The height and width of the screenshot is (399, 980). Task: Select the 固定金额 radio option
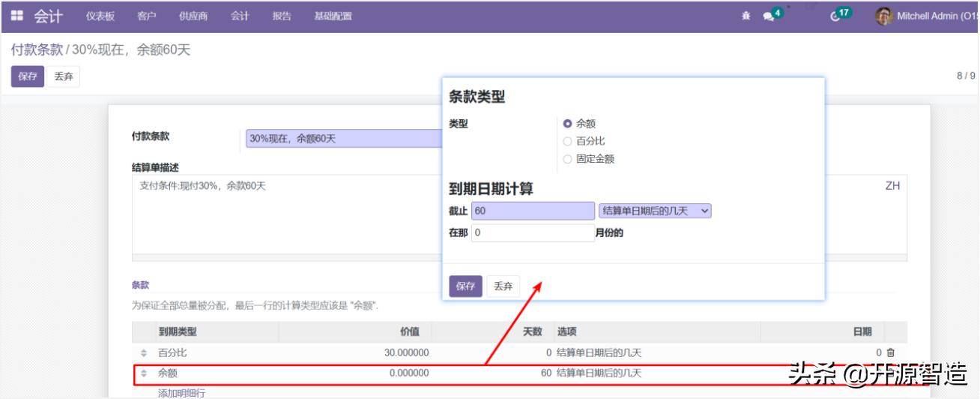(567, 159)
